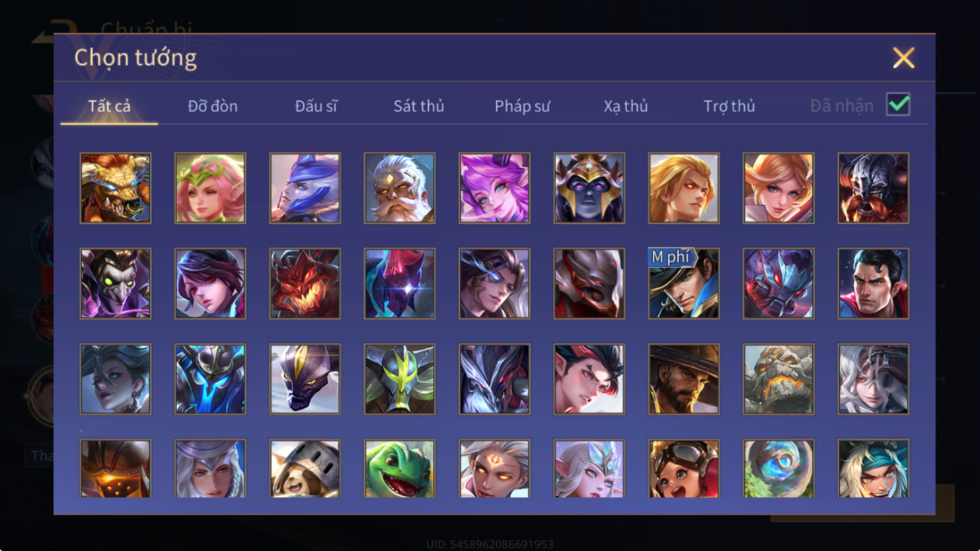The width and height of the screenshot is (980, 551).
Task: Select the orange-maned beast hero portrait
Action: 116,188
